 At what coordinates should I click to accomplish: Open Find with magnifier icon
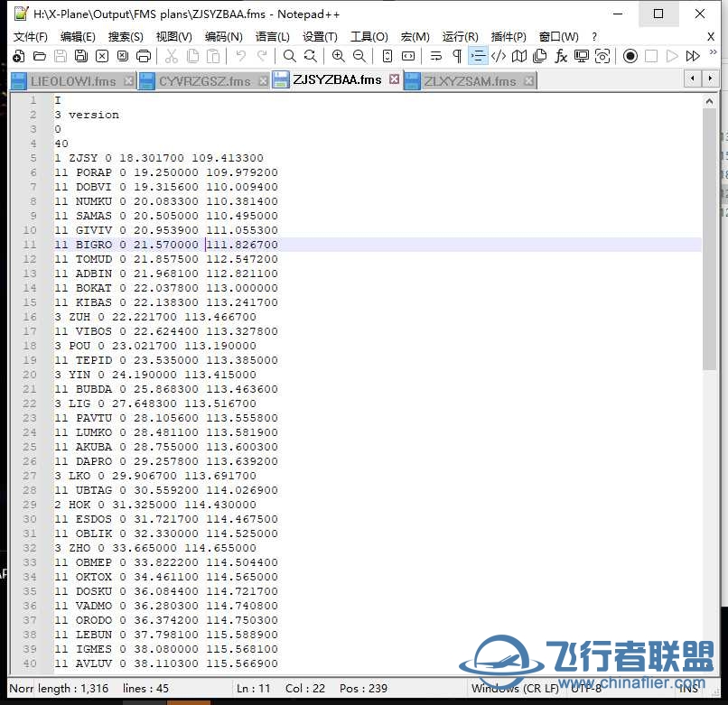tap(290, 56)
